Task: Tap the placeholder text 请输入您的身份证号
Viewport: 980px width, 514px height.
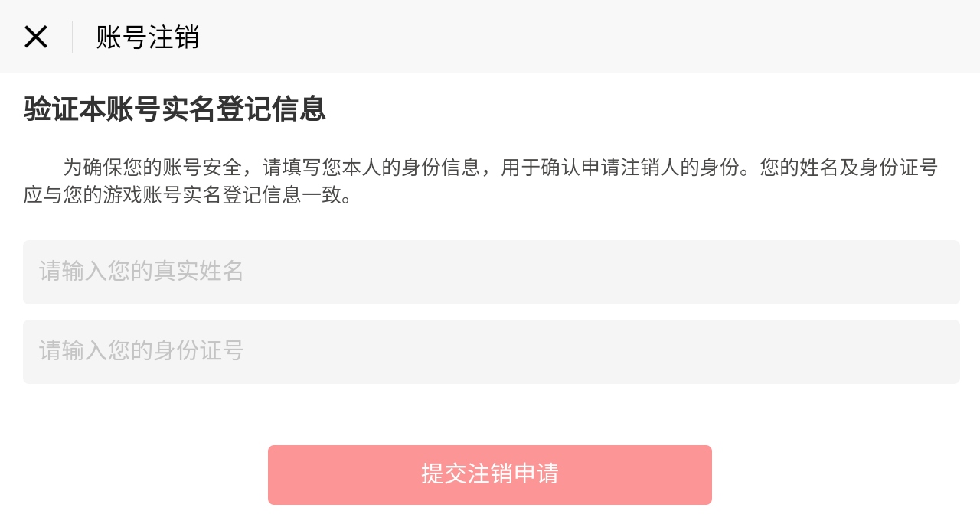Action: point(142,350)
